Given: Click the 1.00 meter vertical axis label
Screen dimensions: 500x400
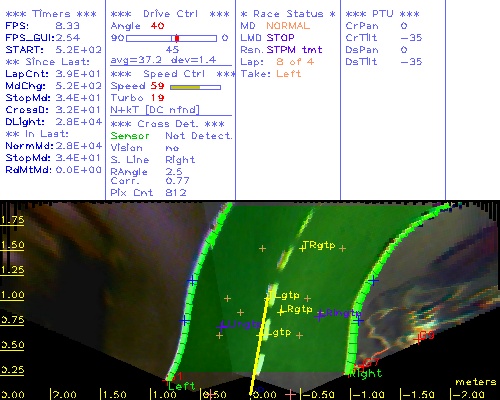Looking at the screenshot, I should point(12,295).
